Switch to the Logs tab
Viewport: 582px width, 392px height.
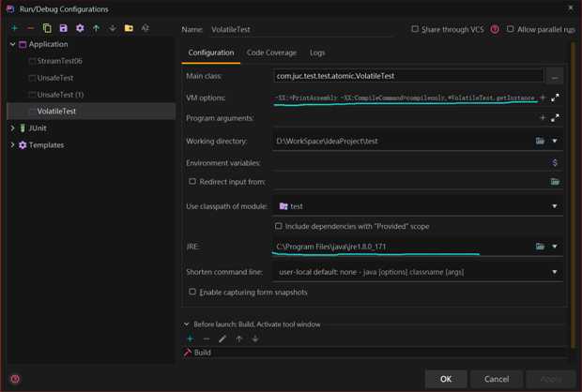tap(317, 53)
